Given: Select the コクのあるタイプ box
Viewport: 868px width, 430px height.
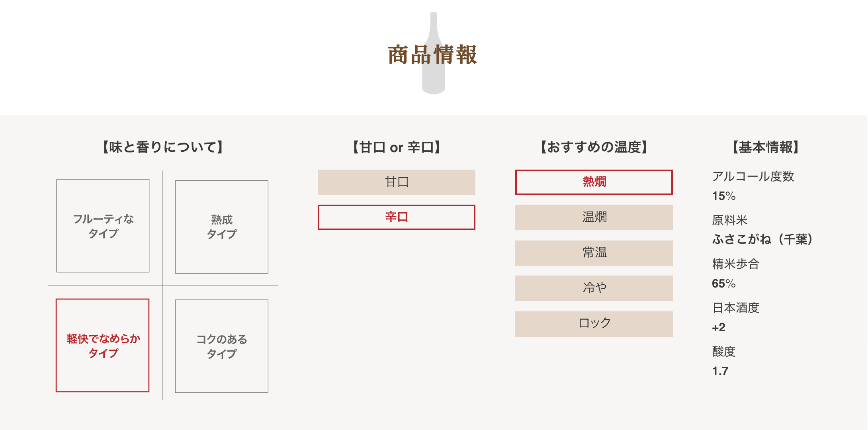Looking at the screenshot, I should pos(222,346).
